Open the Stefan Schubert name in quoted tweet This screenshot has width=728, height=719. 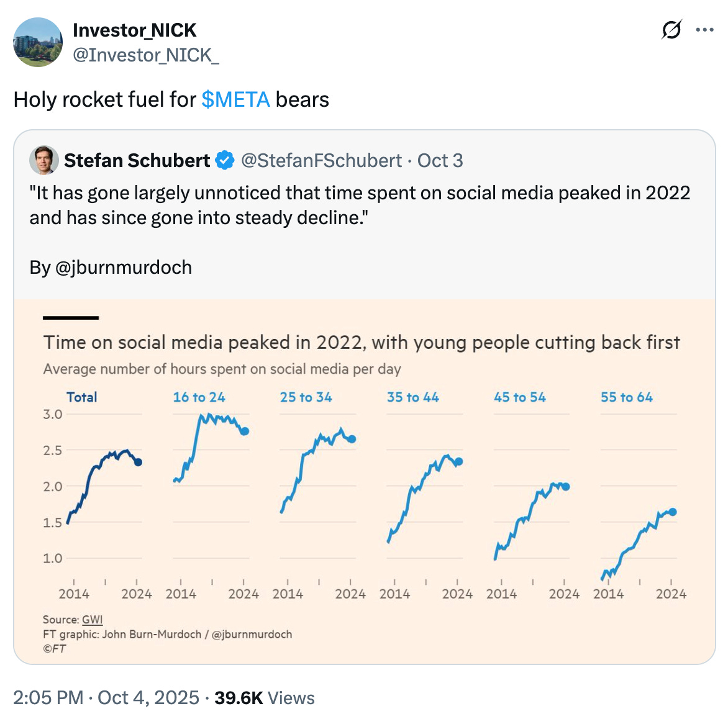(x=137, y=161)
